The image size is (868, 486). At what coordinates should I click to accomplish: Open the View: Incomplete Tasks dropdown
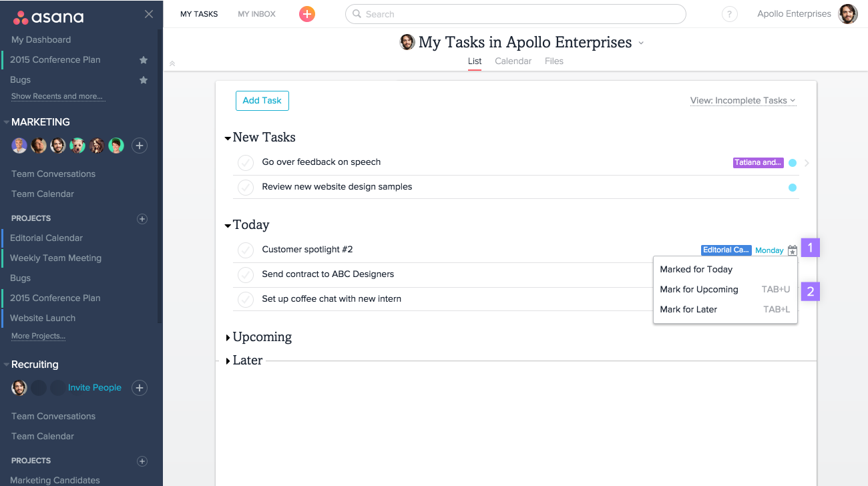point(743,101)
